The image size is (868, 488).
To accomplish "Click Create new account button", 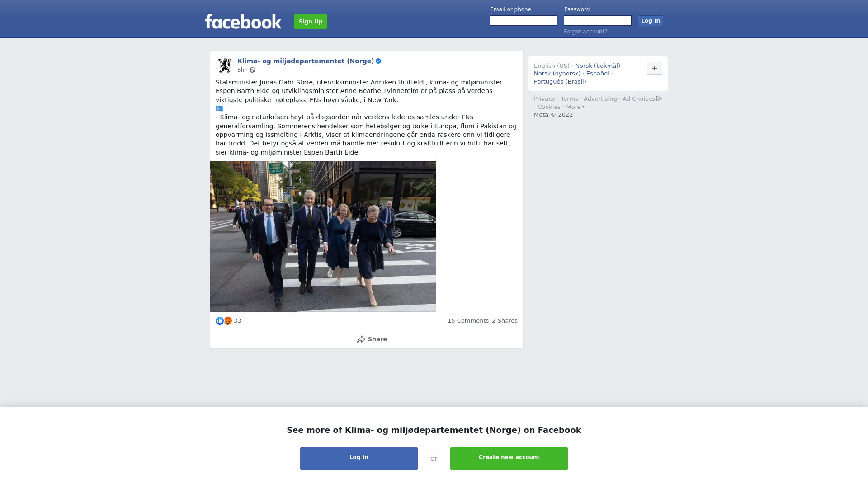I will tap(509, 459).
